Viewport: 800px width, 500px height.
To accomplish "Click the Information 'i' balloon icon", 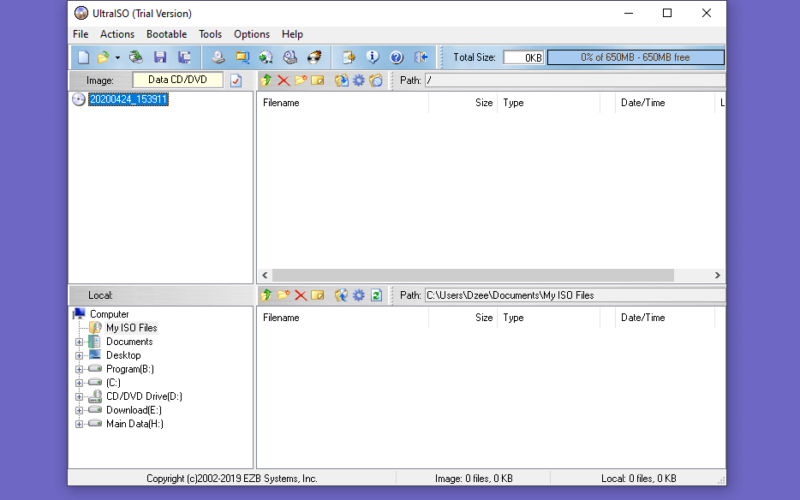I will (372, 57).
